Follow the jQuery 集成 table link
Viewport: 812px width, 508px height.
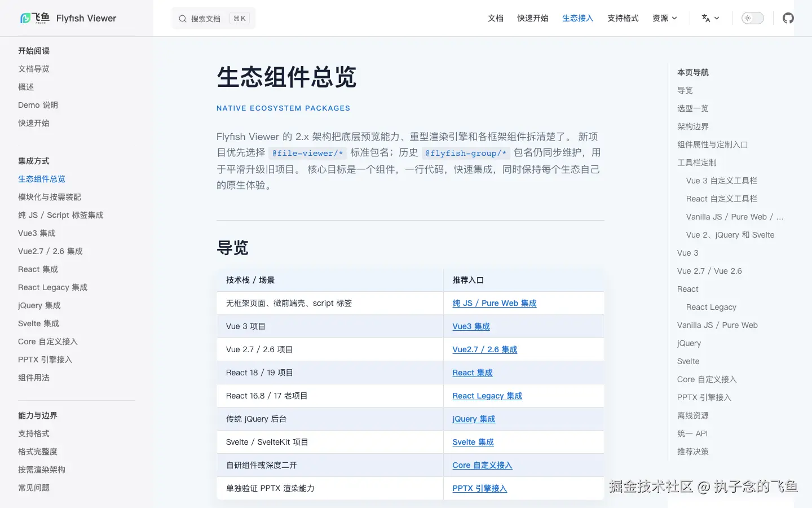(x=474, y=419)
